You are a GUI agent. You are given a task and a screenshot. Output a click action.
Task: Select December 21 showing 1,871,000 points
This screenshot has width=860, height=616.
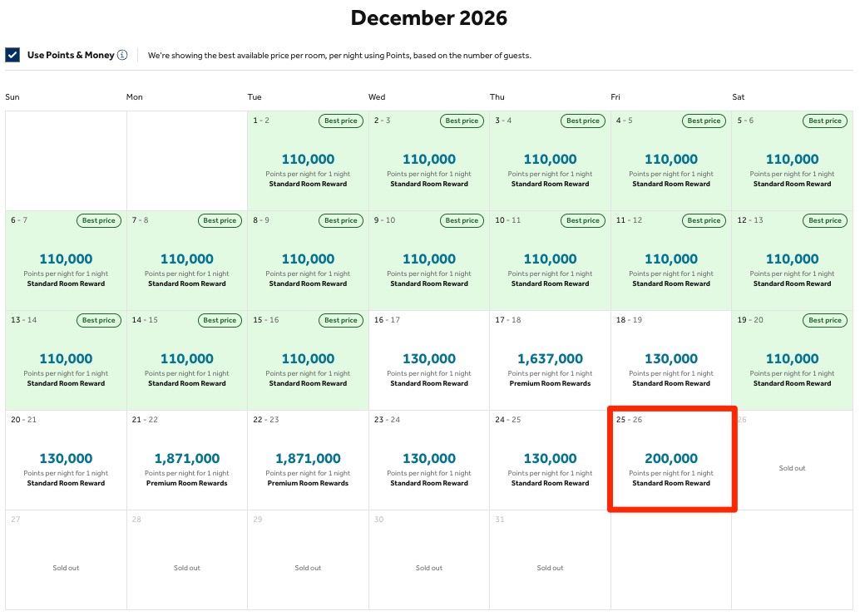coord(186,458)
